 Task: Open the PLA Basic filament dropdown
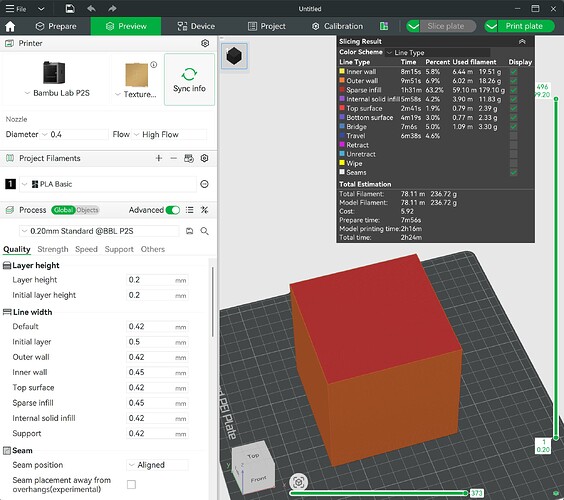(x=108, y=184)
